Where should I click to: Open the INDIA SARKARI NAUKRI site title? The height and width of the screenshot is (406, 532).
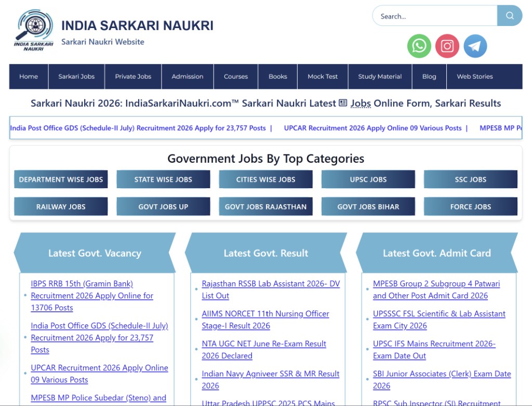click(137, 25)
